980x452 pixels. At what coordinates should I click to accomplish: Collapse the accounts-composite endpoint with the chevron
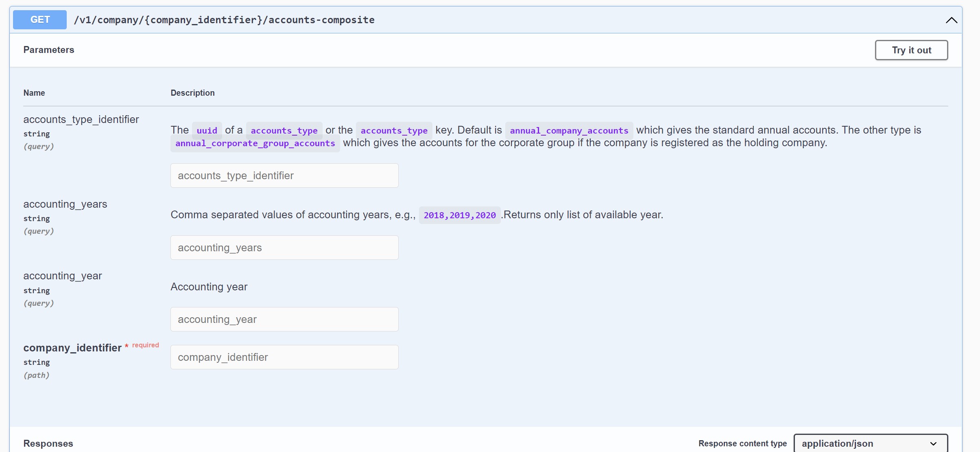[x=951, y=20]
